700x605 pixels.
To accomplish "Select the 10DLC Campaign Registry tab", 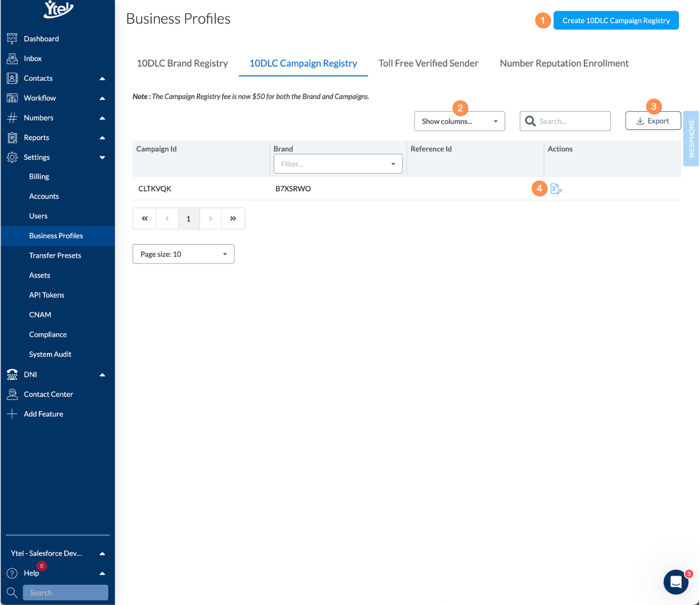I will pyautogui.click(x=303, y=63).
